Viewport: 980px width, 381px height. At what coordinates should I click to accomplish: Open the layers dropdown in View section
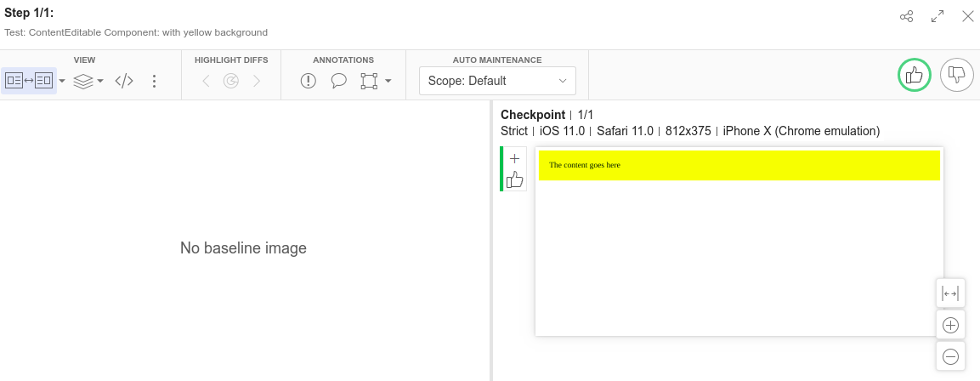tap(88, 81)
